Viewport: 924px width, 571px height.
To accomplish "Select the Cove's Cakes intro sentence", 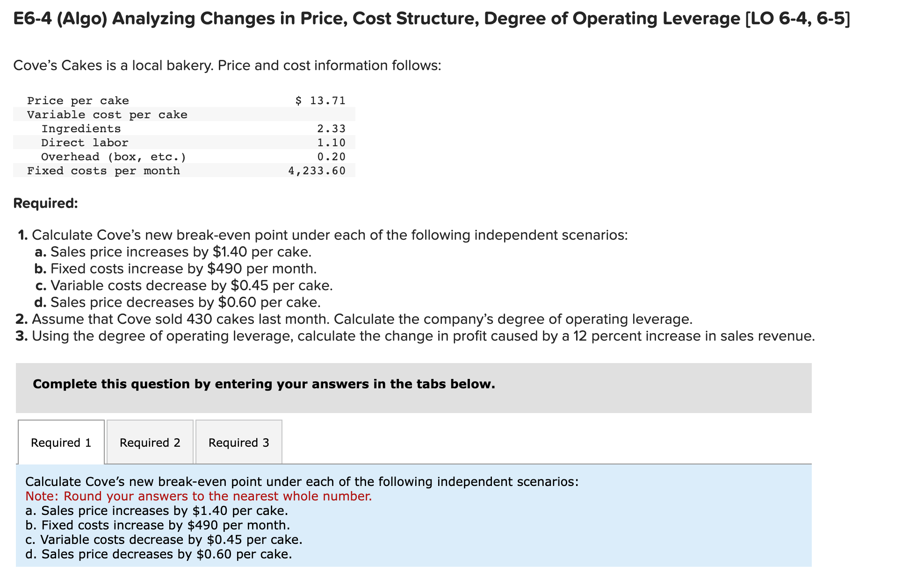I will (227, 65).
